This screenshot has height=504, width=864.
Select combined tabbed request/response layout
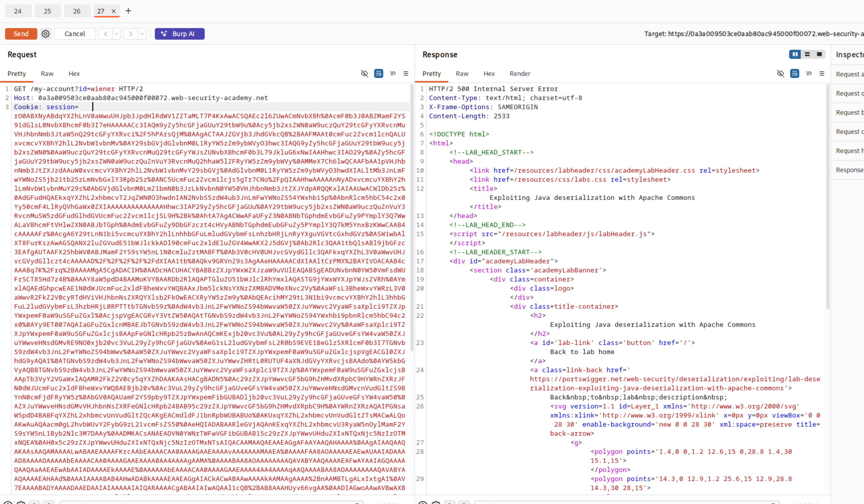coord(819,54)
